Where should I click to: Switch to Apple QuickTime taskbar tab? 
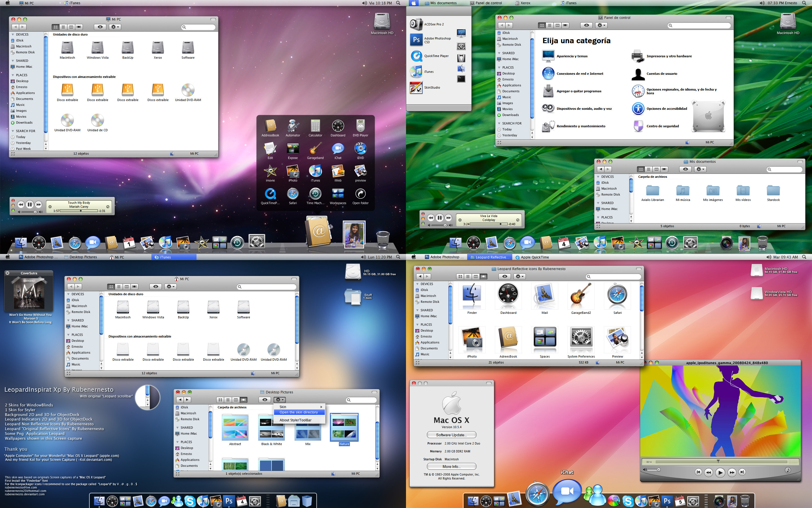pyautogui.click(x=533, y=257)
